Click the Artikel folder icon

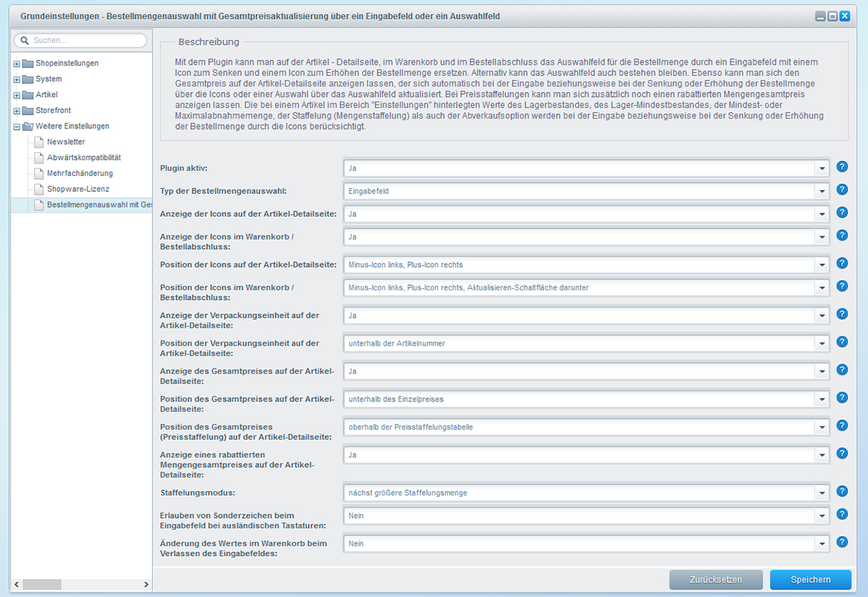tap(28, 95)
